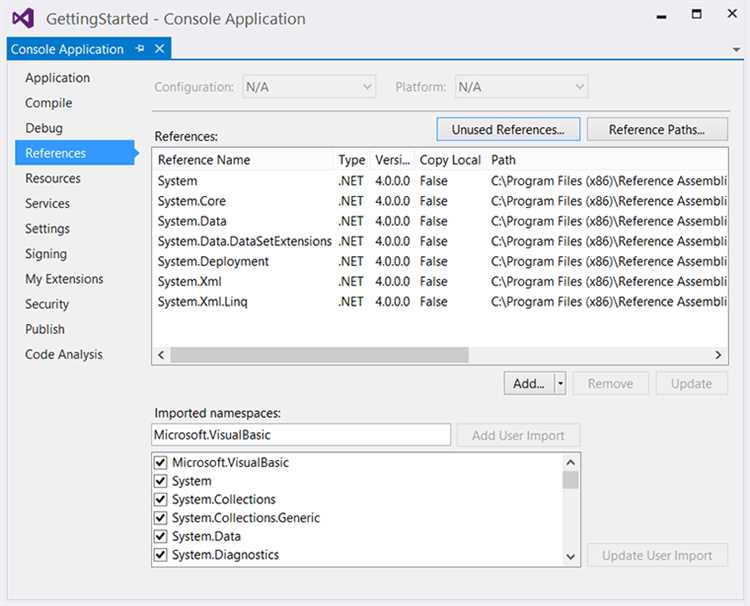
Task: Uncheck the Microsoft.VisualBasic namespace
Action: click(161, 463)
